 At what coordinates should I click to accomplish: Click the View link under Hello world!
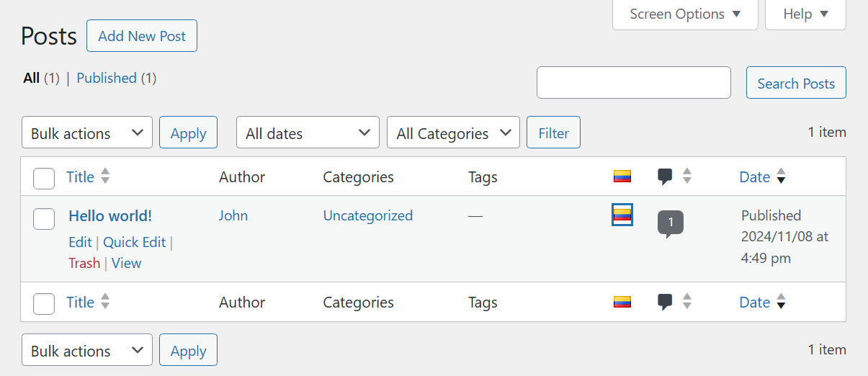126,263
